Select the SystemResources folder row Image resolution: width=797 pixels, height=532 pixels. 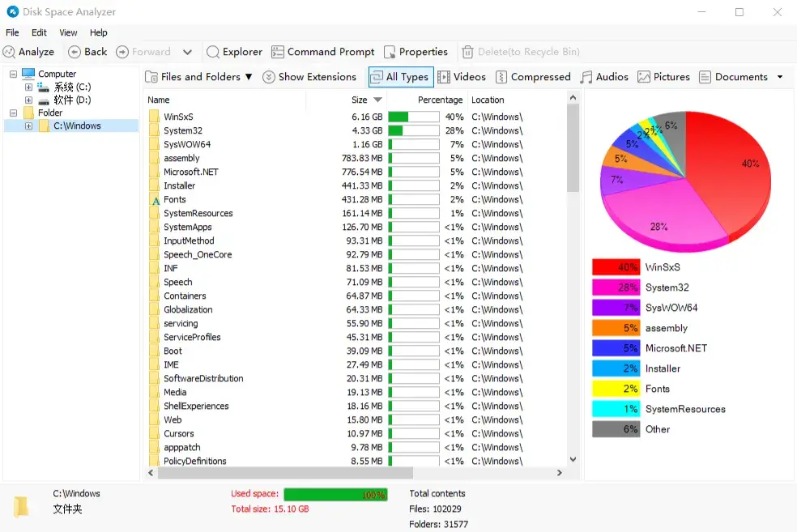tap(356, 214)
